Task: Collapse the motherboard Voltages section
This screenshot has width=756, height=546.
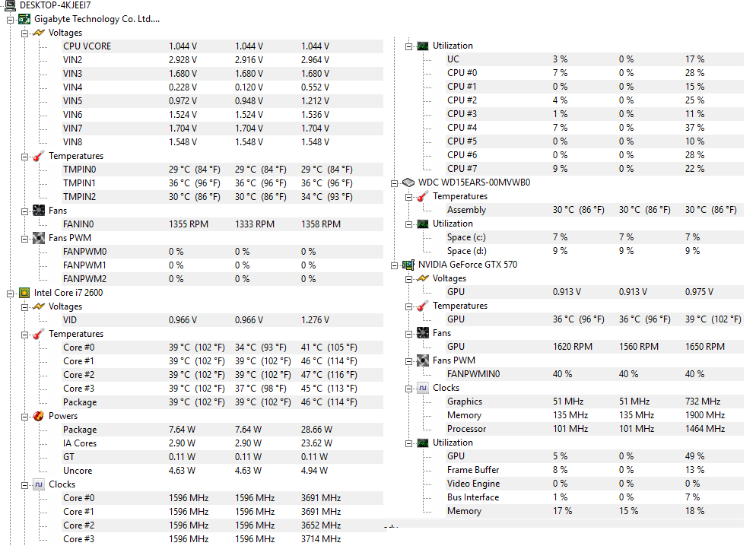Action: pyautogui.click(x=24, y=33)
